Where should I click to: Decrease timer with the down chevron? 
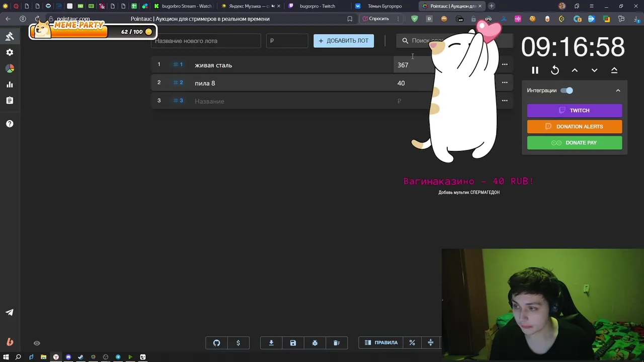pyautogui.click(x=594, y=70)
